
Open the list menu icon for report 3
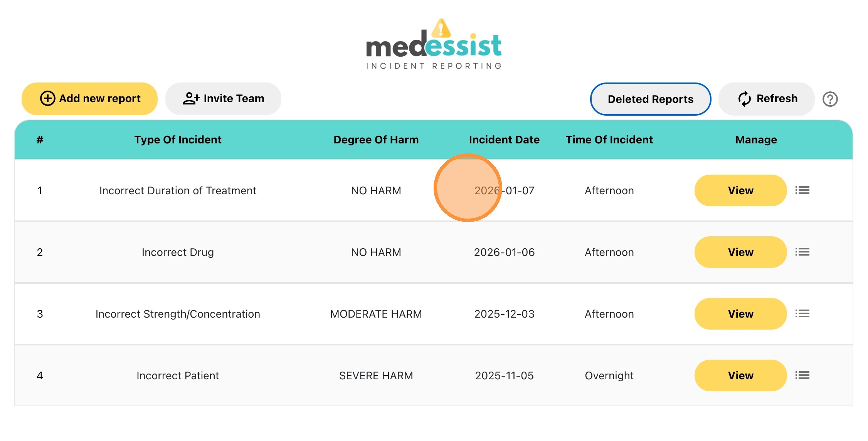[x=802, y=314]
